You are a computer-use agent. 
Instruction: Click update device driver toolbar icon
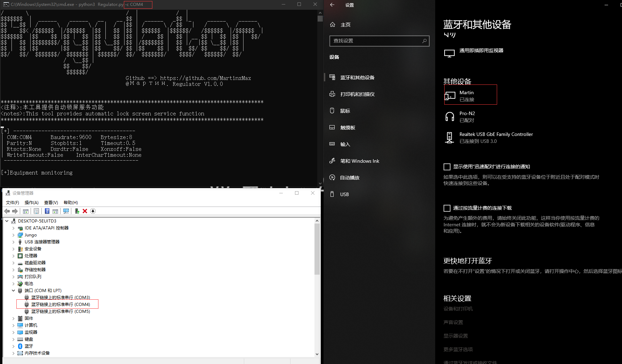(x=77, y=211)
